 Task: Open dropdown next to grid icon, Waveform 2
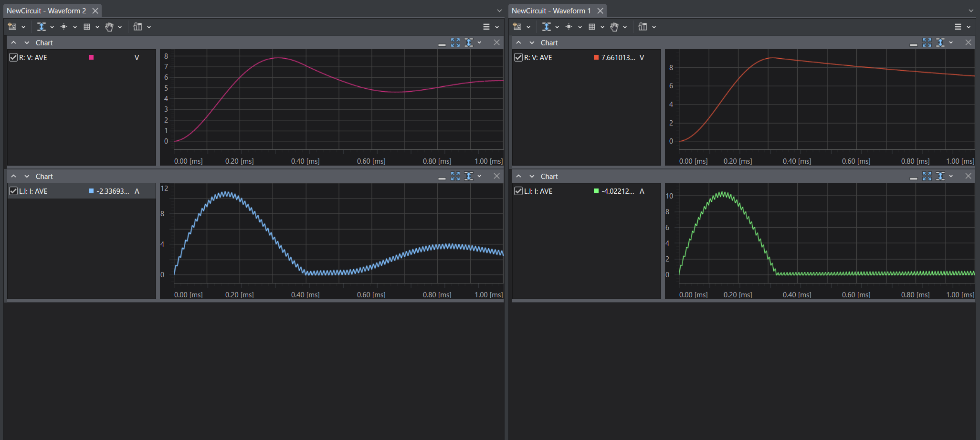(97, 27)
